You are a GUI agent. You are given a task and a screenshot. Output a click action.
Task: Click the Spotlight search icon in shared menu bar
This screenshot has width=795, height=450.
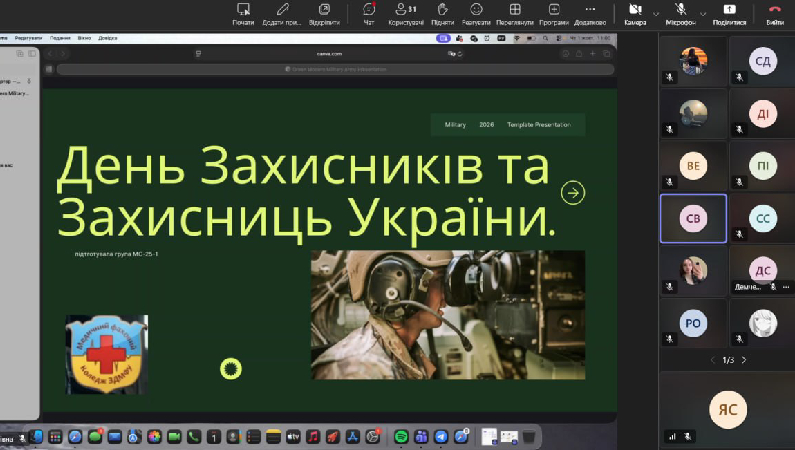(545, 38)
